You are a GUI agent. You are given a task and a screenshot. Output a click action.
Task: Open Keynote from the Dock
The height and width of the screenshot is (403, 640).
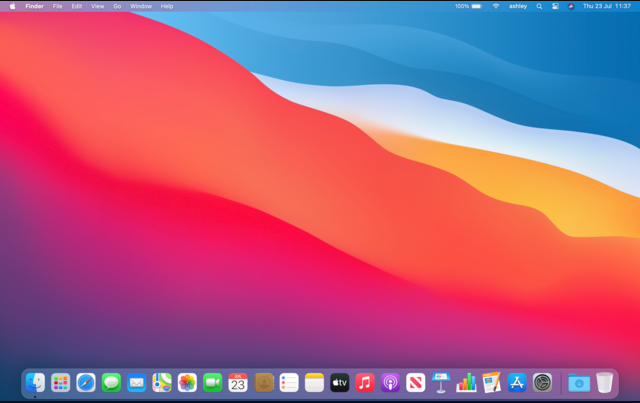441,382
